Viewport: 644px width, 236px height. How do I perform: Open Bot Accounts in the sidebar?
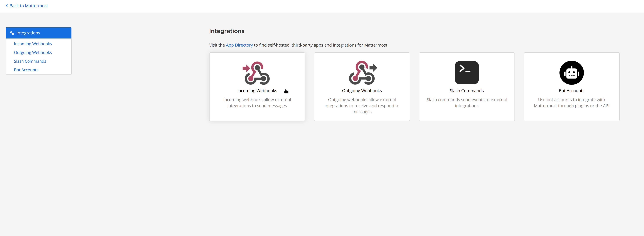pyautogui.click(x=26, y=70)
